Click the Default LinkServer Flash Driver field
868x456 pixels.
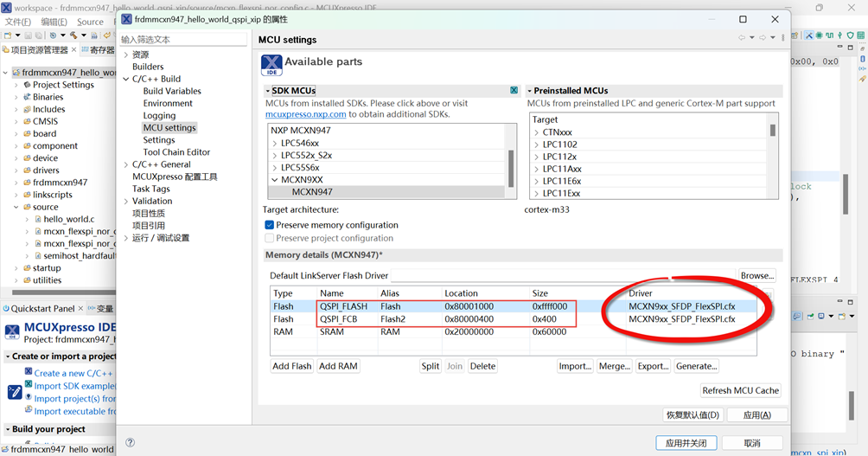coord(564,275)
